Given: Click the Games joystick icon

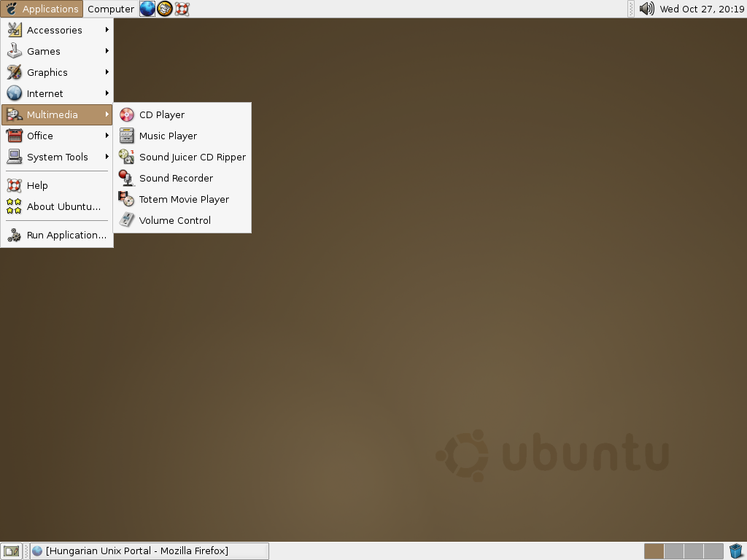Looking at the screenshot, I should (15, 51).
